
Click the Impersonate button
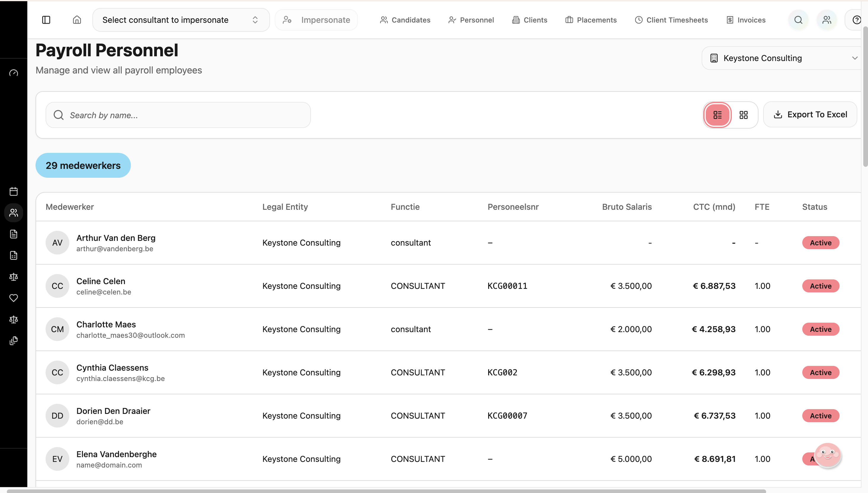pyautogui.click(x=316, y=20)
